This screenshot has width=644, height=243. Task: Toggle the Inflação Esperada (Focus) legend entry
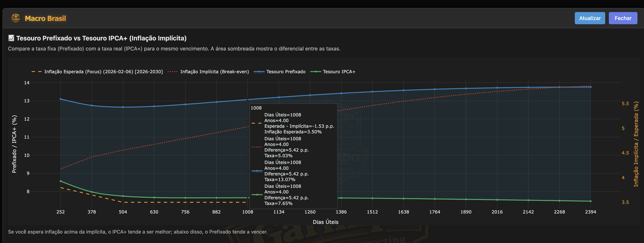(103, 72)
